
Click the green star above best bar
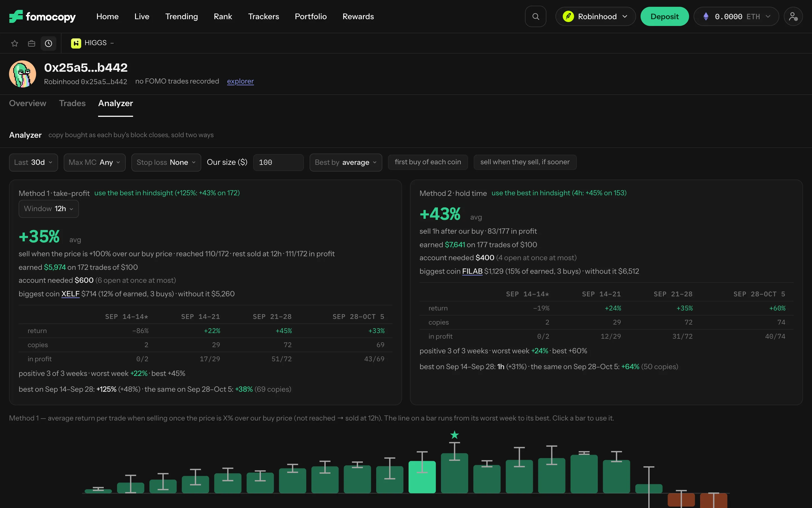pos(454,435)
